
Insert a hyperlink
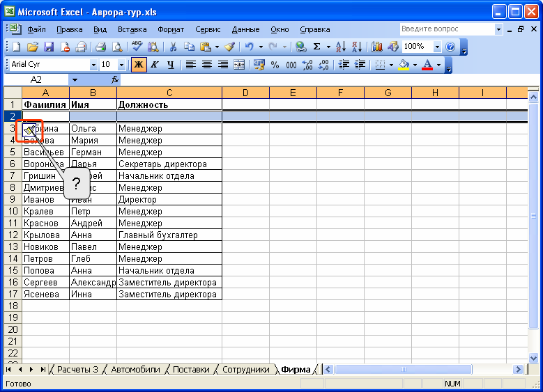pyautogui.click(x=300, y=47)
